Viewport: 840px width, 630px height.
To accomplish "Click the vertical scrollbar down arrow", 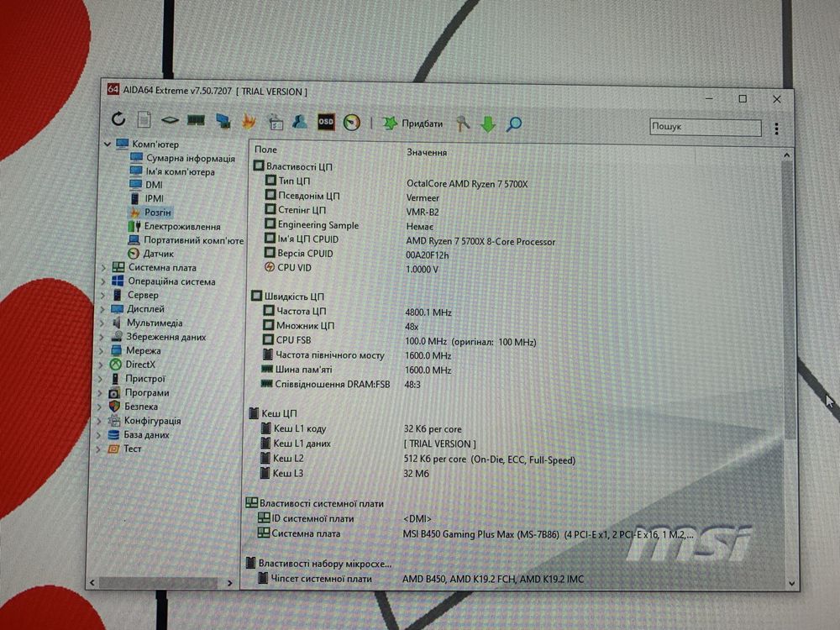I will 792,584.
